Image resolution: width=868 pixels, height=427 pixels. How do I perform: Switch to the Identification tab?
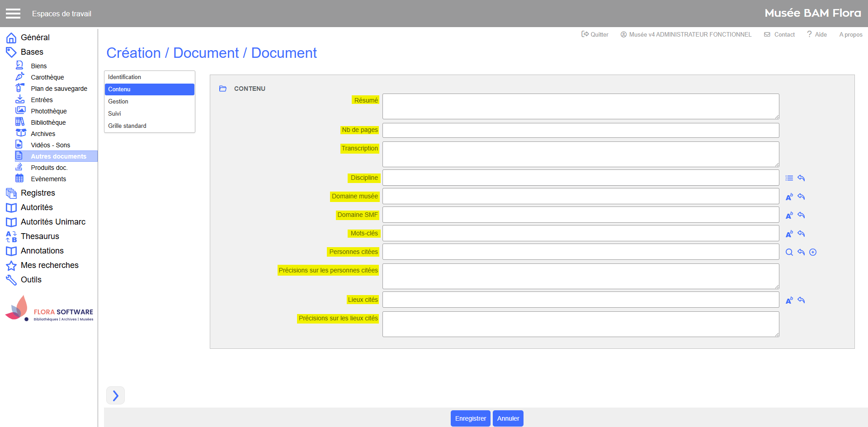coord(125,77)
